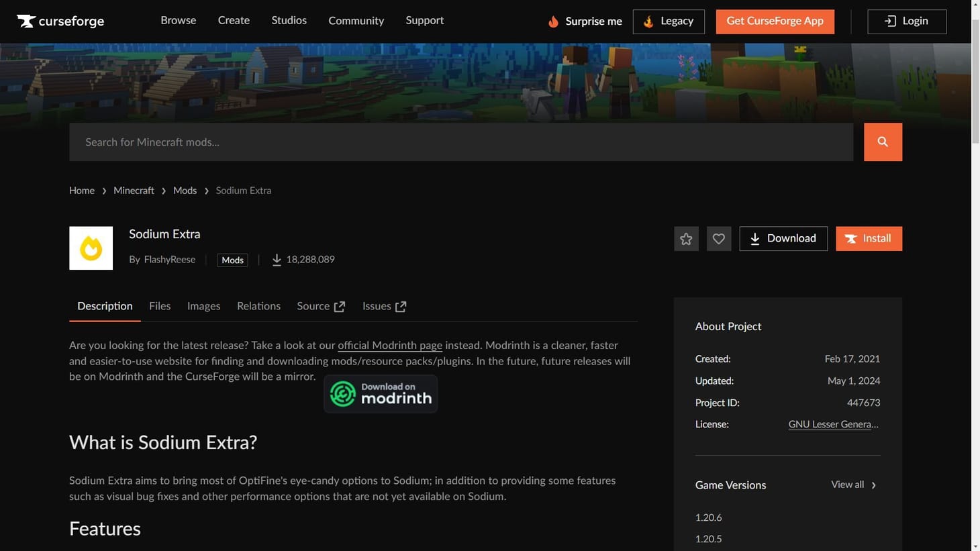Rate the mod with the star icon
The image size is (980, 551).
click(x=685, y=238)
